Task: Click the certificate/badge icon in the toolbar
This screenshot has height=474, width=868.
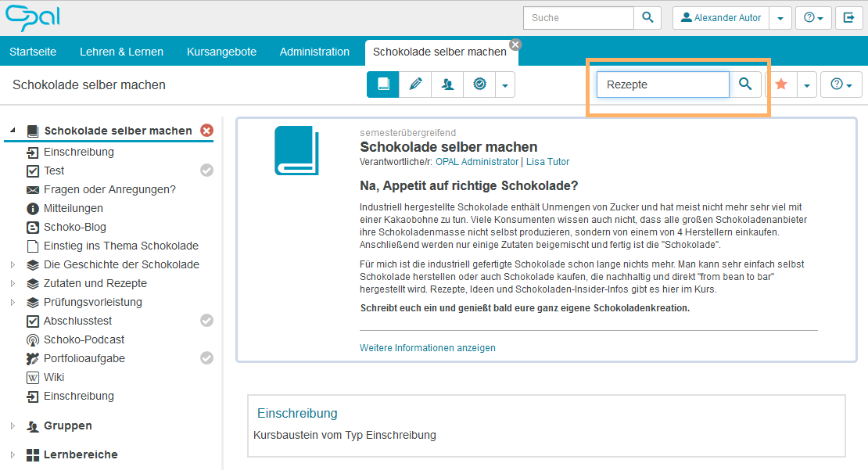Action: [x=479, y=84]
